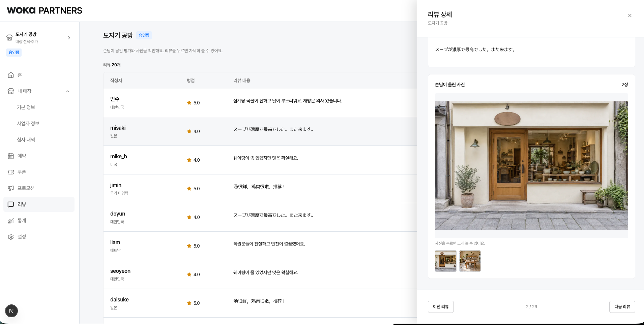Go to 쿠폰 menu

click(39, 172)
